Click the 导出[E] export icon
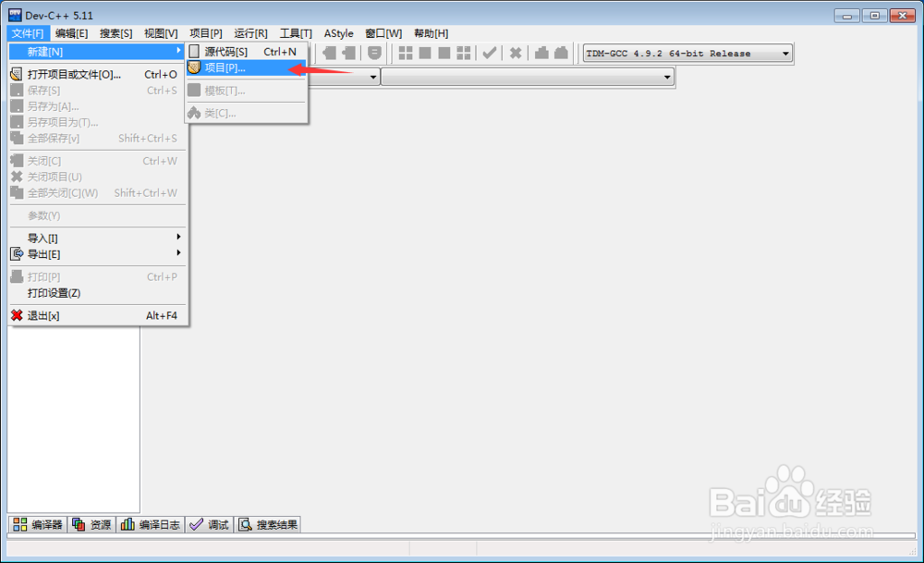Image resolution: width=924 pixels, height=563 pixels. (16, 254)
